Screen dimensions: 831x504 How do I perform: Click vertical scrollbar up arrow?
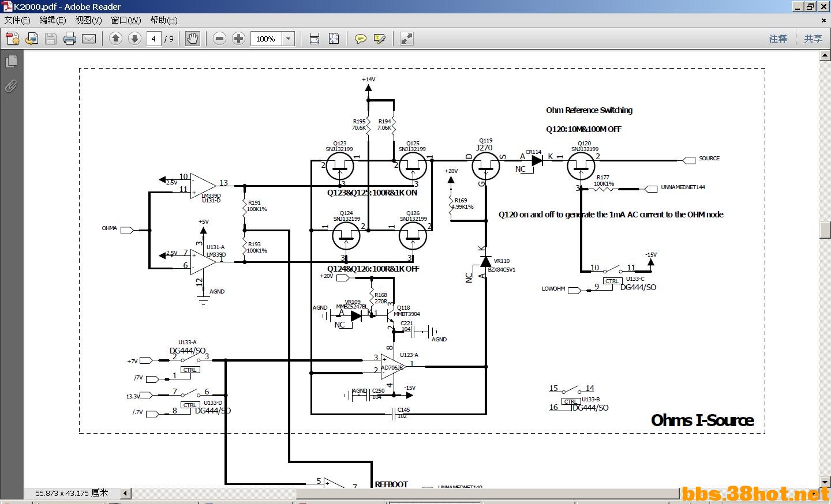point(825,55)
